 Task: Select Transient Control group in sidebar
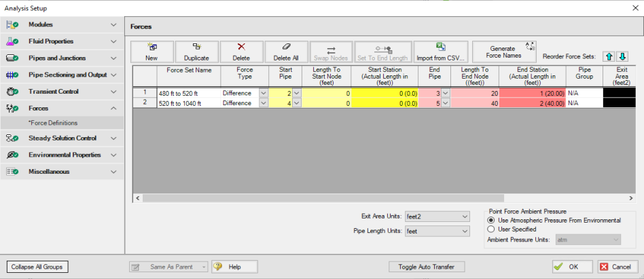click(62, 91)
